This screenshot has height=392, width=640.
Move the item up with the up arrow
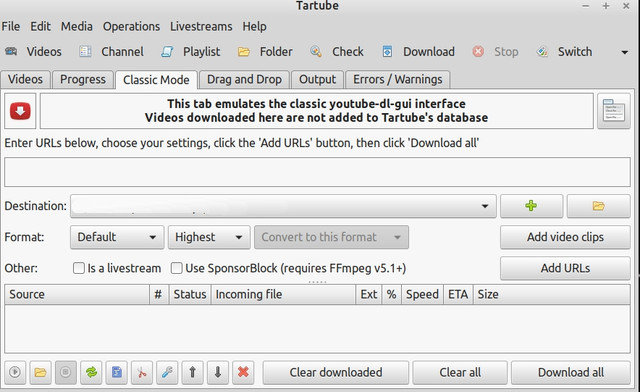[x=193, y=372]
